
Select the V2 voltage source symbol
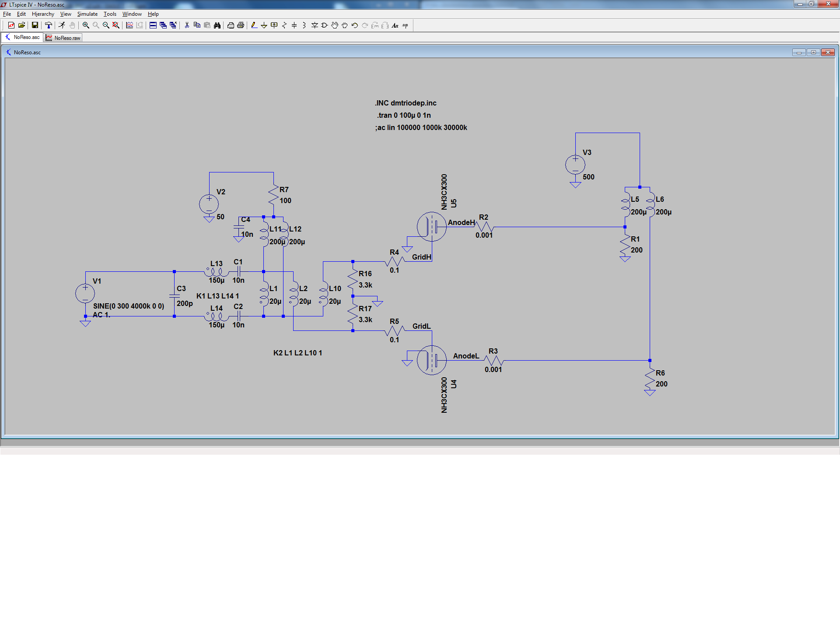(209, 204)
